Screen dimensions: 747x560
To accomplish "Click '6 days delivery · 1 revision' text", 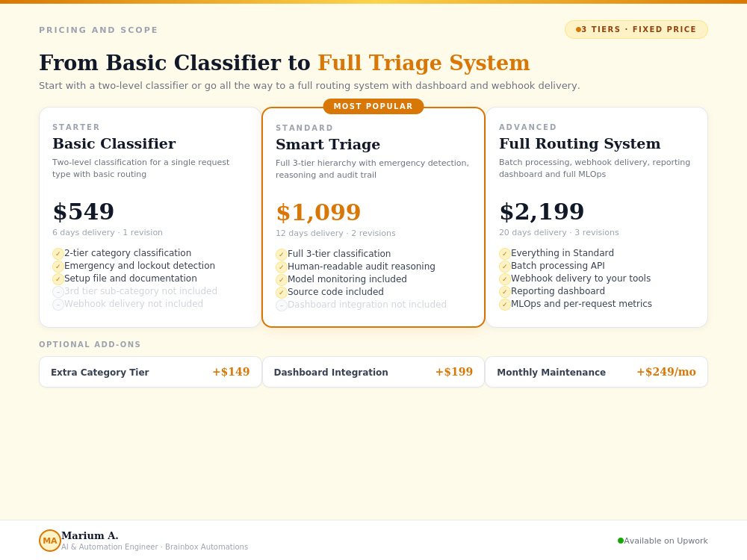I will tap(108, 232).
